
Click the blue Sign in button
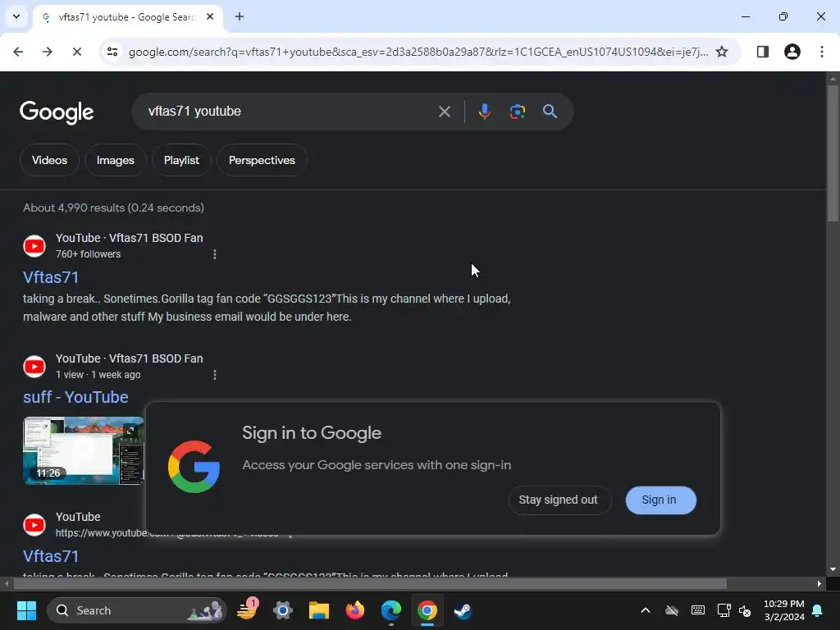tap(660, 500)
